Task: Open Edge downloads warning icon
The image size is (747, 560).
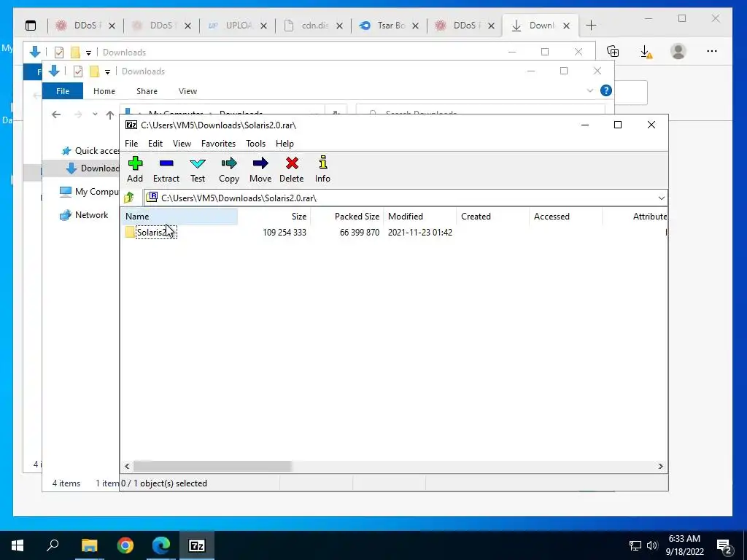Action: pyautogui.click(x=646, y=52)
